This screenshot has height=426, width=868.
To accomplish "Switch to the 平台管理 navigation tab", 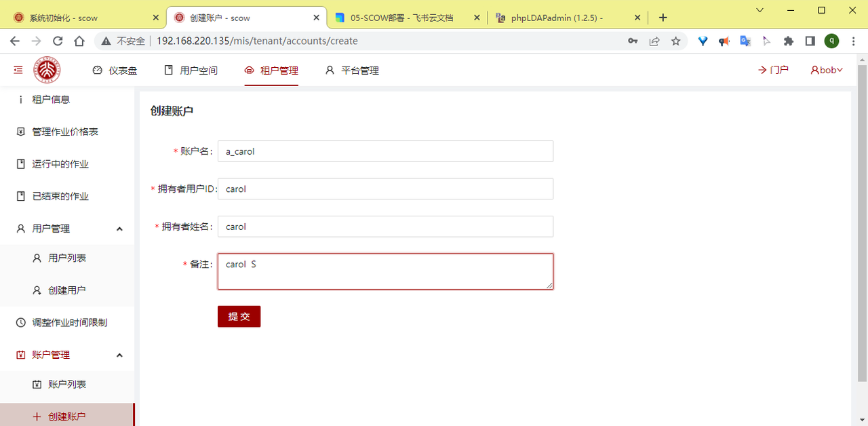I will pos(351,70).
